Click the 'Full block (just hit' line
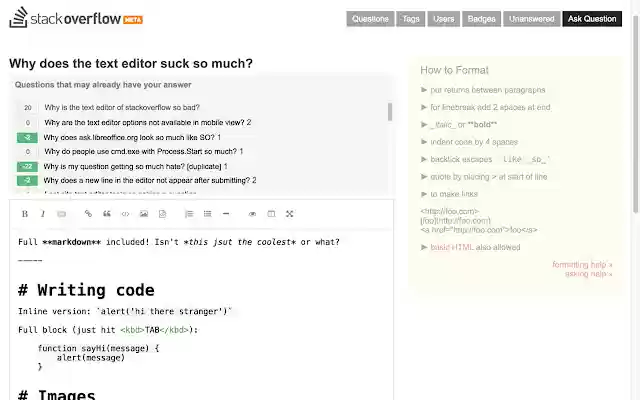The image size is (640, 400). click(108, 330)
